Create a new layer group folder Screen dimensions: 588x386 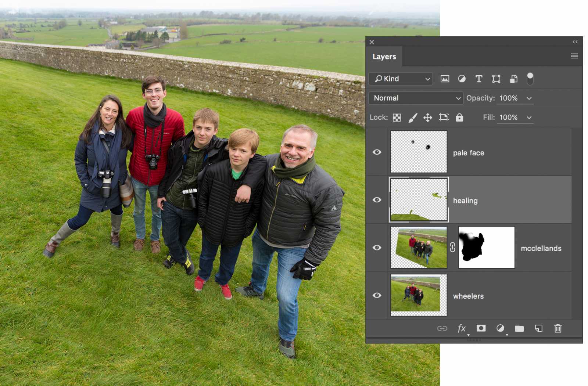point(520,328)
